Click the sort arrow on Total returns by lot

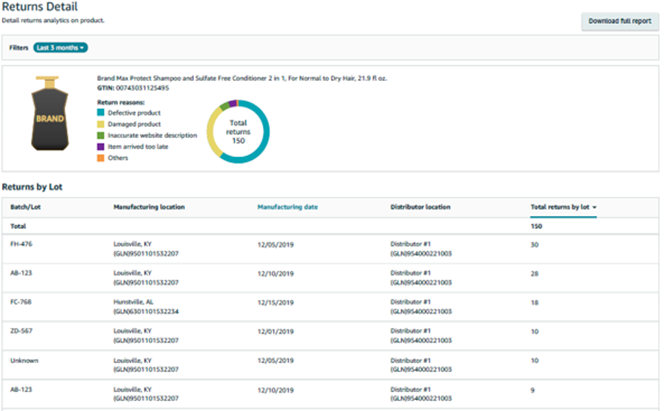(597, 207)
